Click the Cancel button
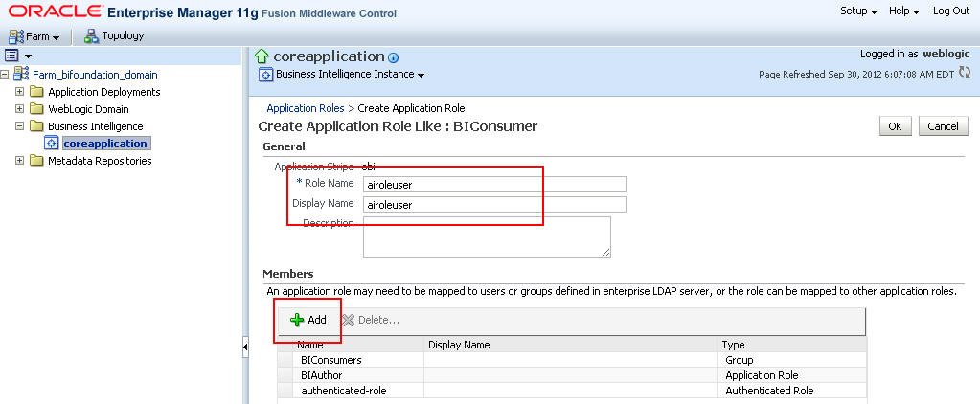Screen dimensions: 980x404 point(944,126)
